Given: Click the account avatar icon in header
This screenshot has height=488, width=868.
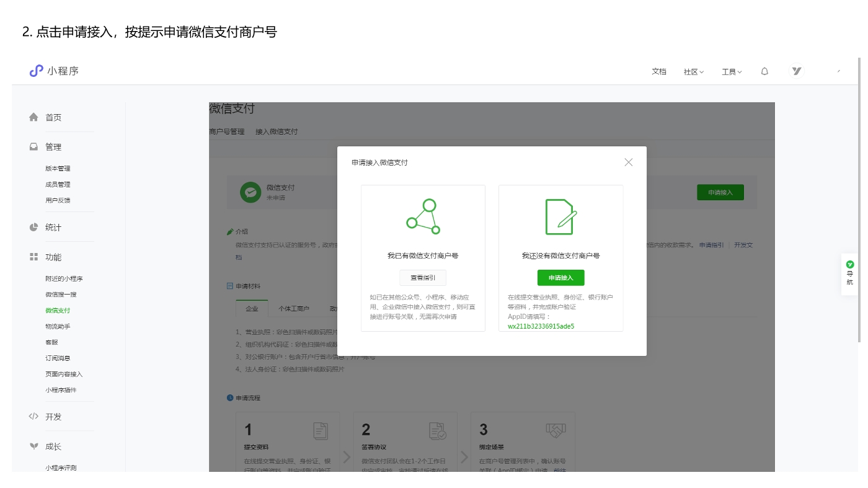Looking at the screenshot, I should (x=797, y=71).
